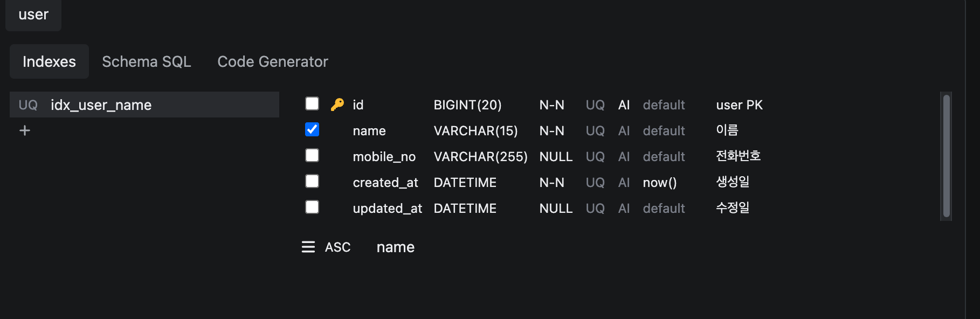This screenshot has width=980, height=319.
Task: Toggle ASC sort order for name
Action: coord(337,247)
